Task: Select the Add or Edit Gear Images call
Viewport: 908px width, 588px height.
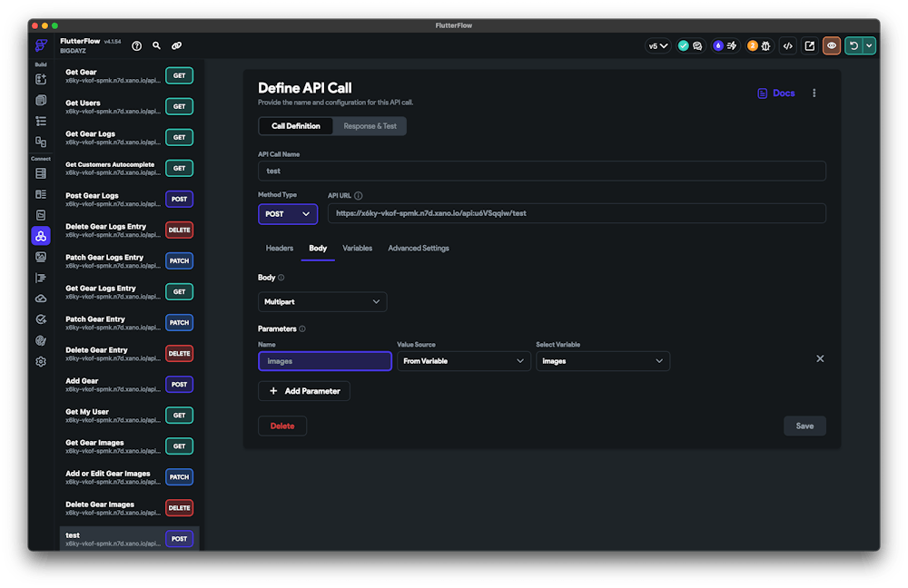Action: 129,477
